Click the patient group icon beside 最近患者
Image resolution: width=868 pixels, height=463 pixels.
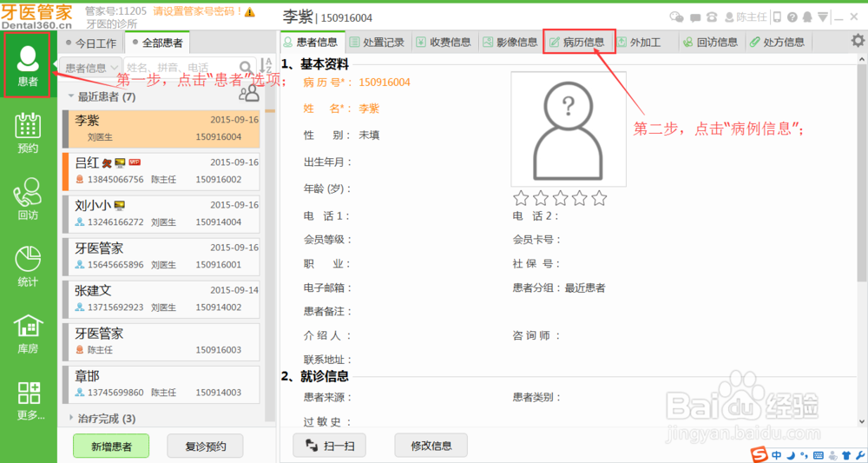tap(249, 94)
